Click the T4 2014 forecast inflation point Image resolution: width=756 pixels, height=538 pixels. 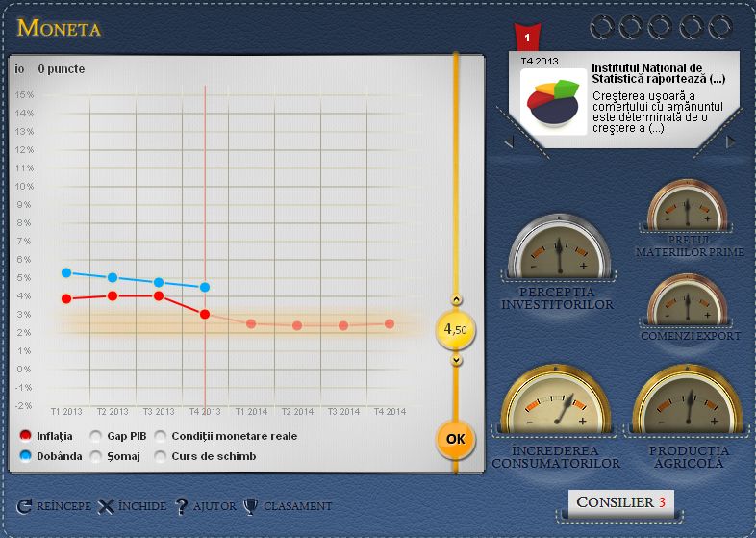(390, 323)
